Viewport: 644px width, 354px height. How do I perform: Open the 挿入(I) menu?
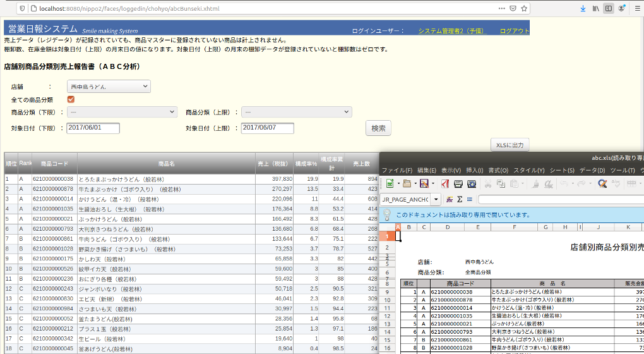tap(474, 170)
